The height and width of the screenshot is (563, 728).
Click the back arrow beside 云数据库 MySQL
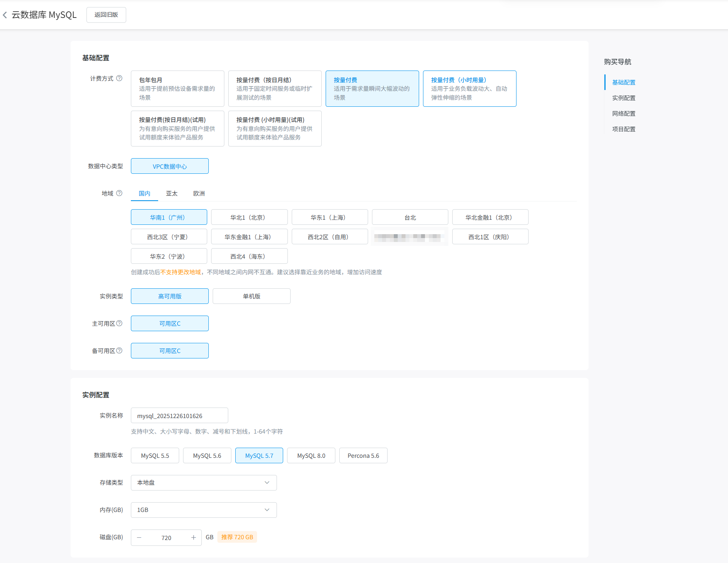(5, 15)
